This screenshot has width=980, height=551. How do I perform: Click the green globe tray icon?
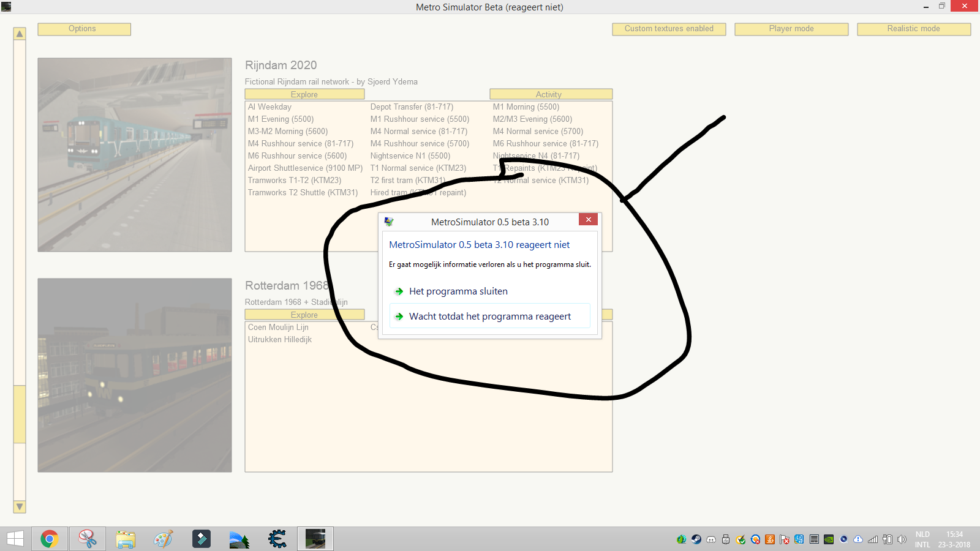point(681,539)
